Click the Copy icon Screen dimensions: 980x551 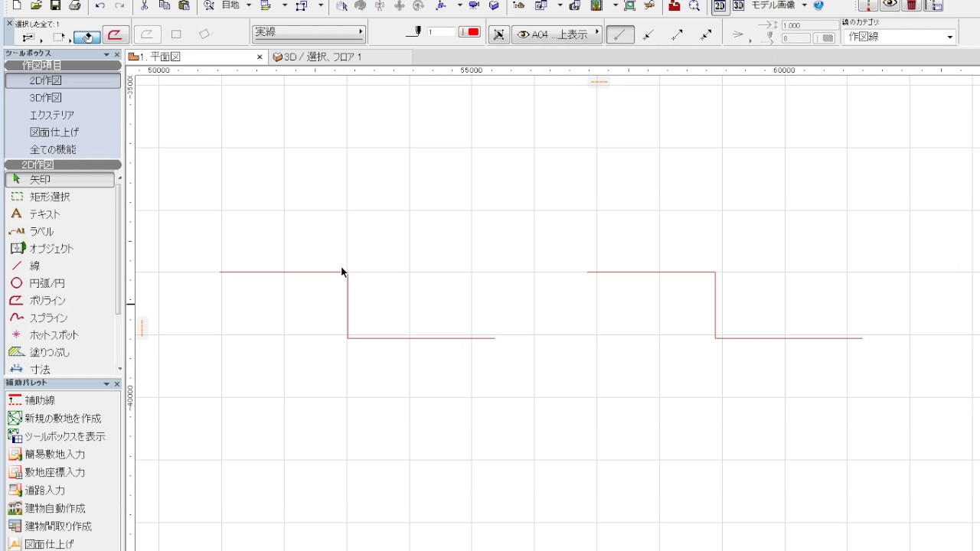[x=165, y=5]
